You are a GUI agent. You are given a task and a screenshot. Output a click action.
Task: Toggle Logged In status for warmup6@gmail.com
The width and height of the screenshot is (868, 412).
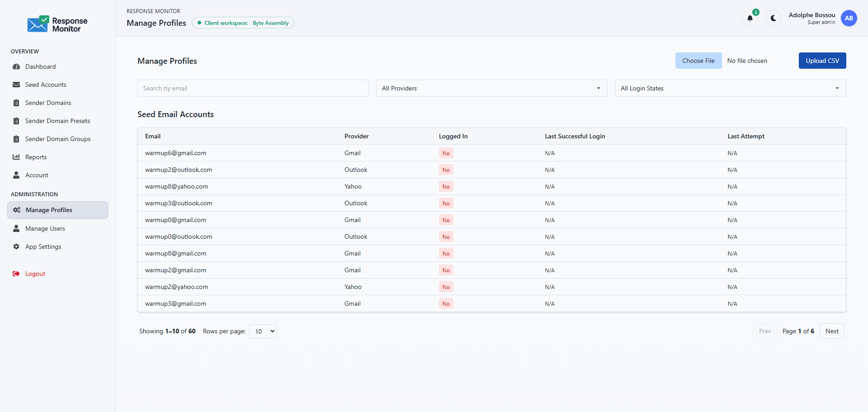pyautogui.click(x=446, y=153)
